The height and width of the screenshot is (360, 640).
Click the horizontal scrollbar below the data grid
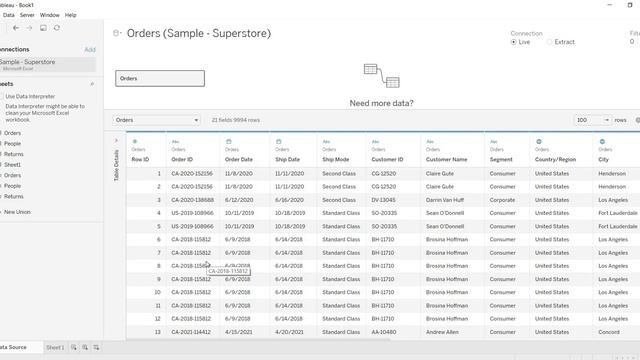(x=258, y=340)
